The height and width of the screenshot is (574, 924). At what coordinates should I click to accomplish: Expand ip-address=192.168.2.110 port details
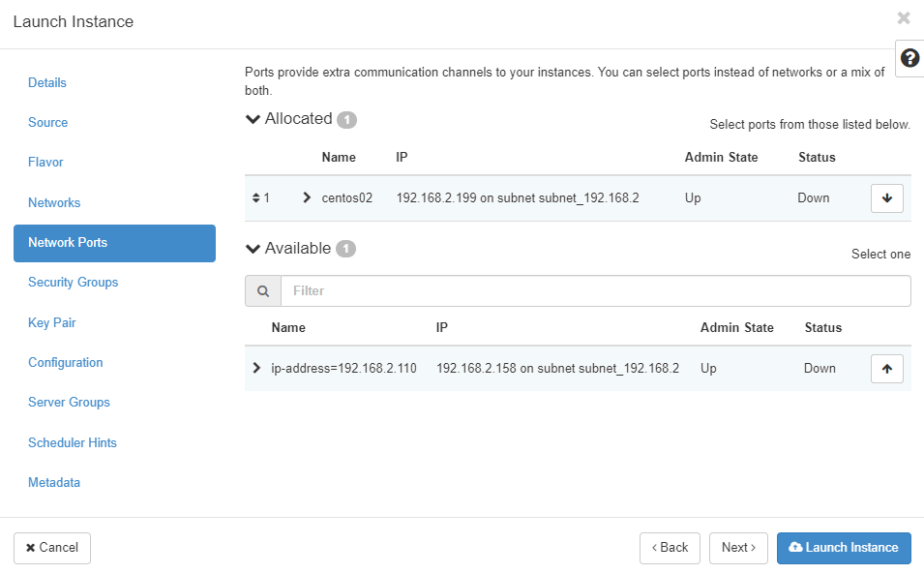pos(256,369)
